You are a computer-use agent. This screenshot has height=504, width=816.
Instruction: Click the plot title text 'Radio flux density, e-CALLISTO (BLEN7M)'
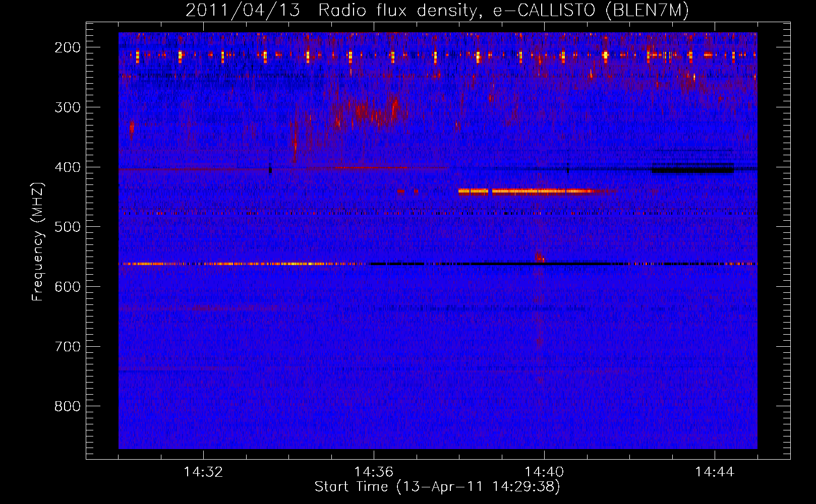503,11
